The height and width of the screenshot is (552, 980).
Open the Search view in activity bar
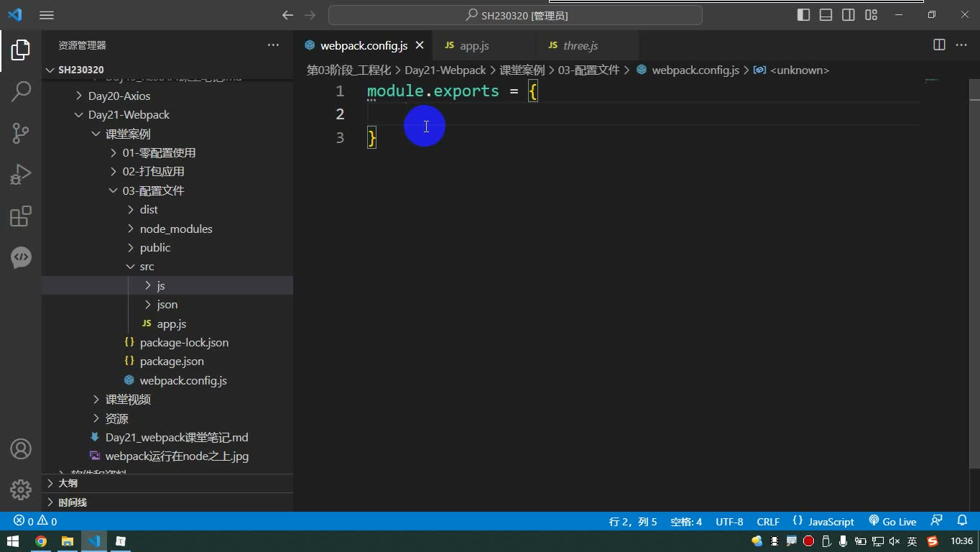[21, 91]
